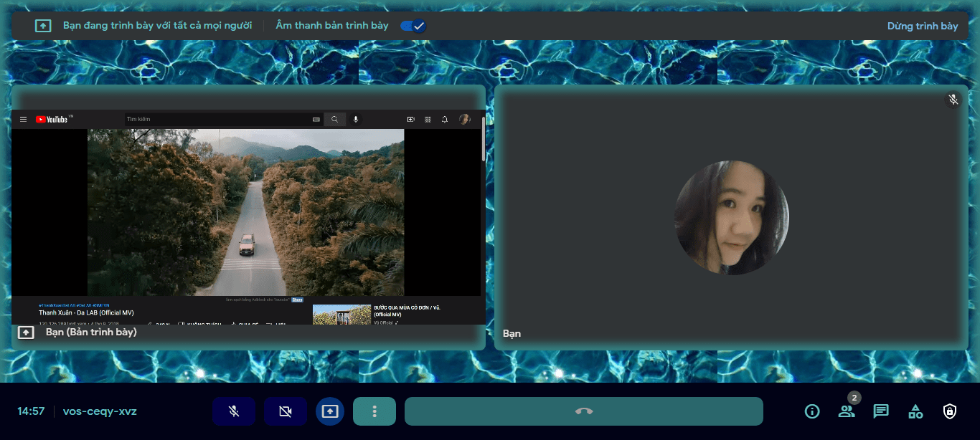Open YouTube notifications bell
980x440 pixels.
pyautogui.click(x=445, y=119)
